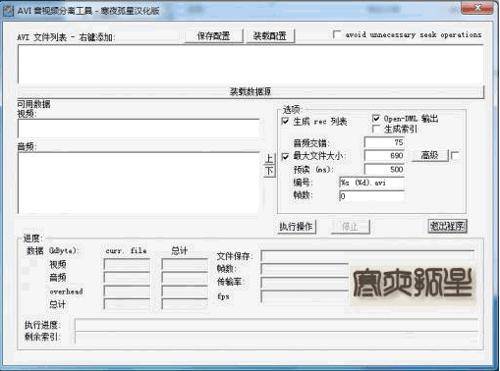The image size is (500, 371).
Task: Enable the 生成索引 checkbox
Action: pos(376,129)
